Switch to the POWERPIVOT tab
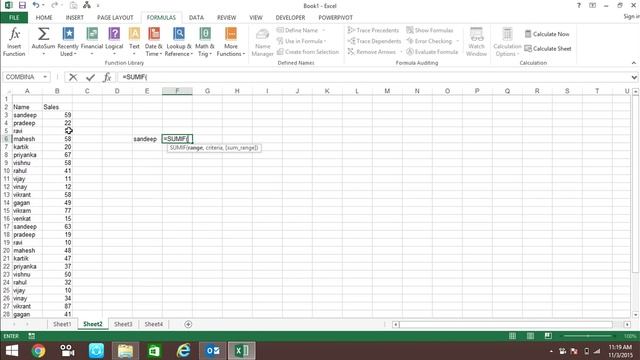This screenshot has width=640, height=360. (x=336, y=18)
